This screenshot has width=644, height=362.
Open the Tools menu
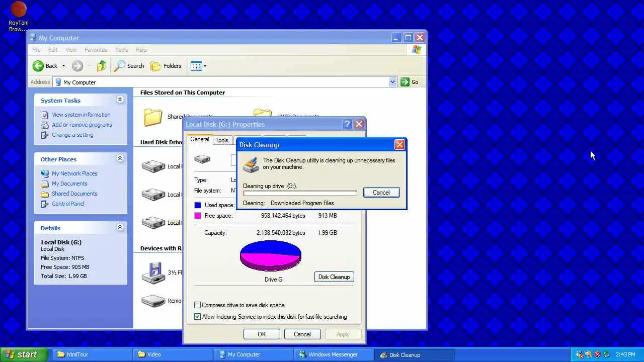tap(121, 50)
